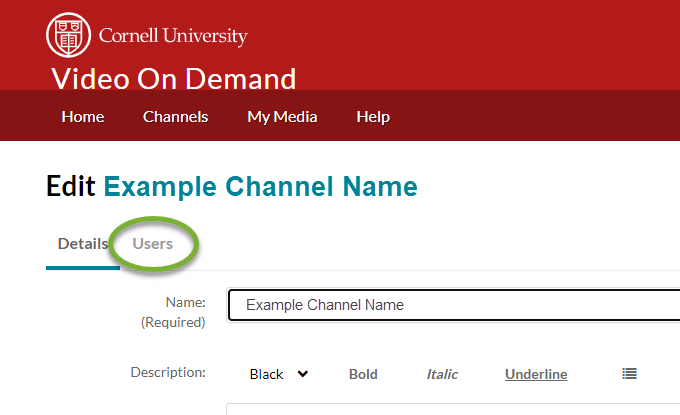Focus the channel Name input field
Screen dimensions: 680x415
pyautogui.click(x=454, y=305)
